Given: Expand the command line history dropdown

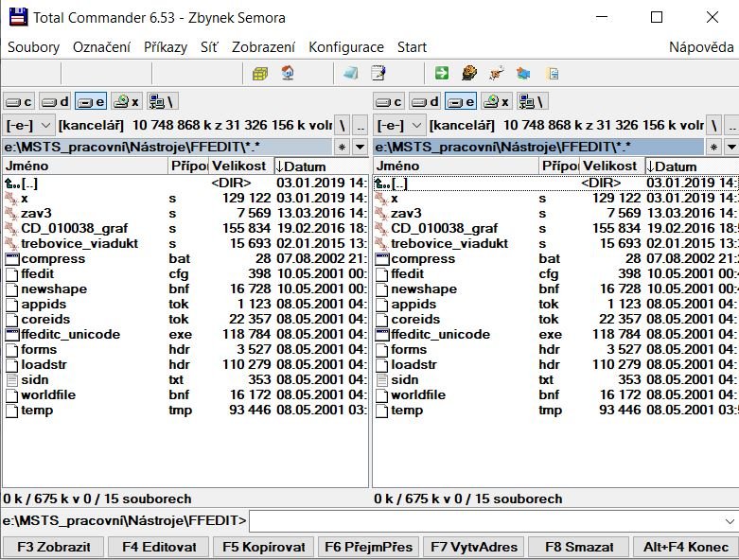Looking at the screenshot, I should point(729,521).
